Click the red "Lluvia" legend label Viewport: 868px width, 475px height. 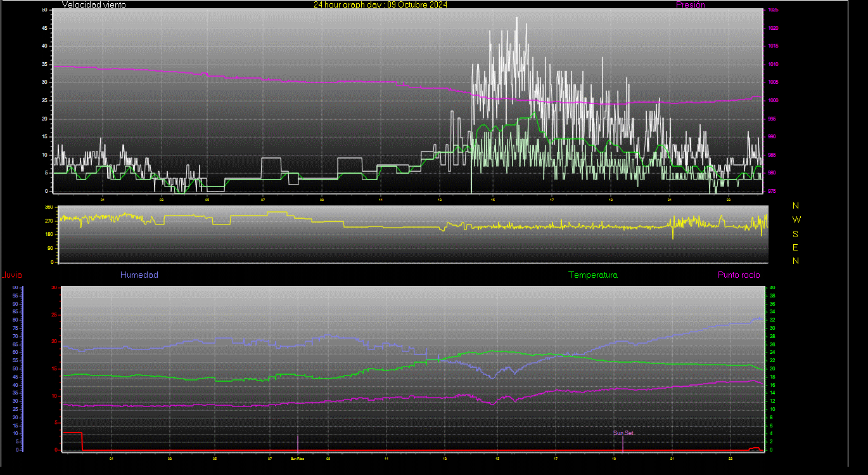point(11,275)
